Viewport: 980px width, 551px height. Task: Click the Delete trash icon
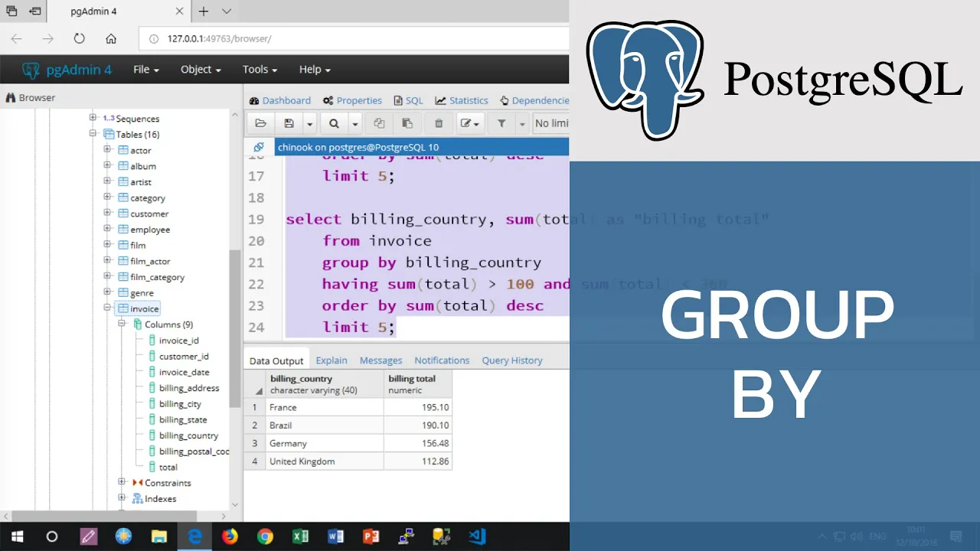439,123
